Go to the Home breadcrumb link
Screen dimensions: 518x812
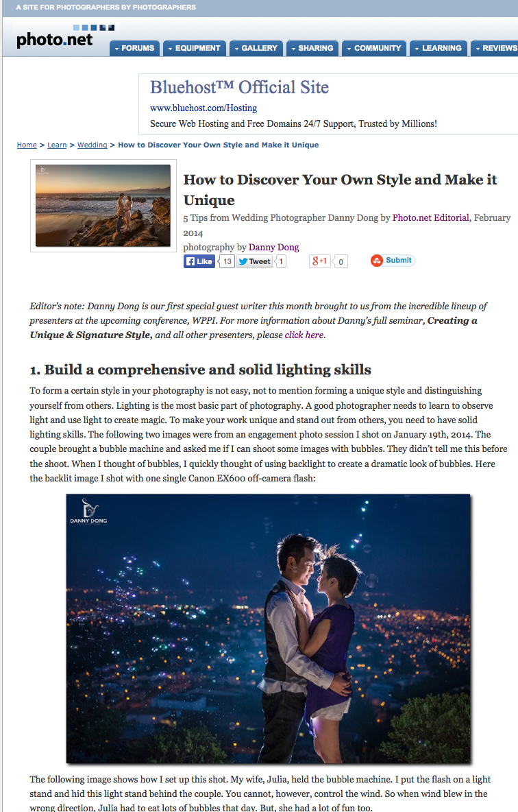[x=27, y=145]
